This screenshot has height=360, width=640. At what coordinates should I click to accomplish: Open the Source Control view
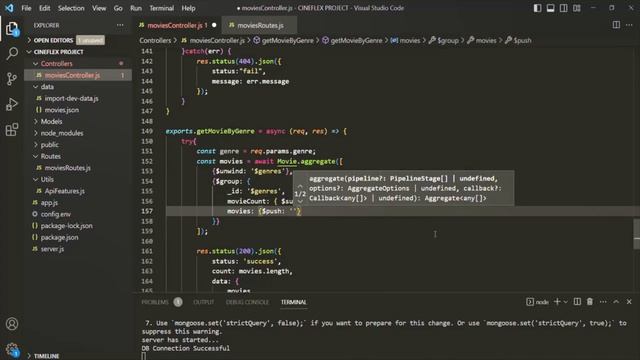[x=12, y=79]
